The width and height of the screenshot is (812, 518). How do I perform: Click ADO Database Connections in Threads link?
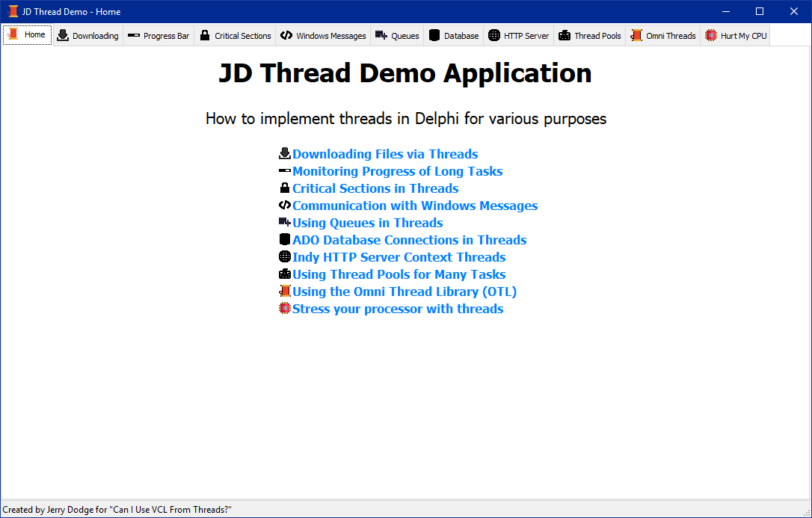tap(409, 240)
